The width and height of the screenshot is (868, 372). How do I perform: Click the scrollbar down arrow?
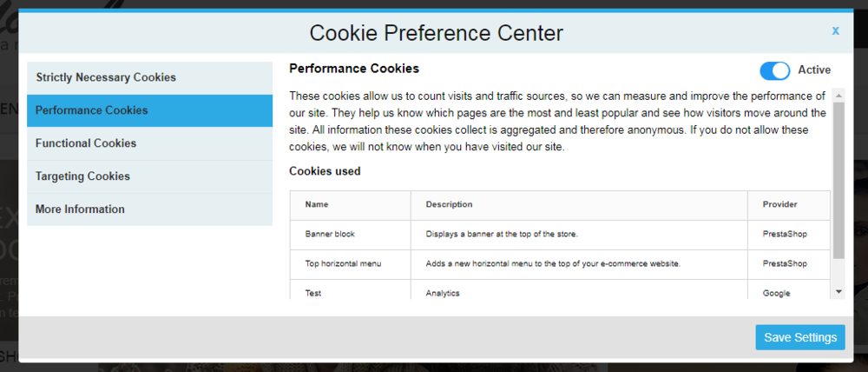pos(838,292)
